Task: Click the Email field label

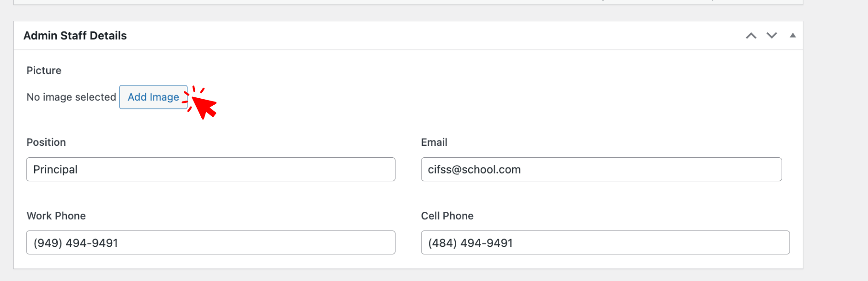Action: point(434,142)
